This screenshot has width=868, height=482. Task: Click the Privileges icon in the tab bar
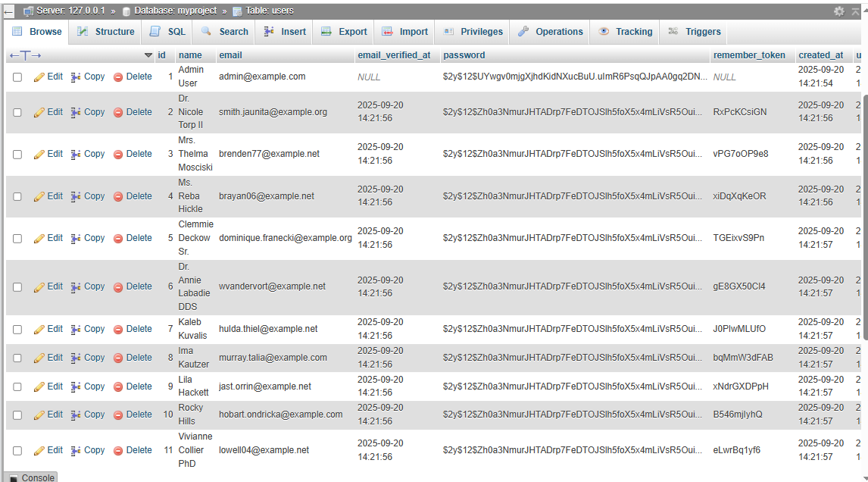click(x=447, y=31)
